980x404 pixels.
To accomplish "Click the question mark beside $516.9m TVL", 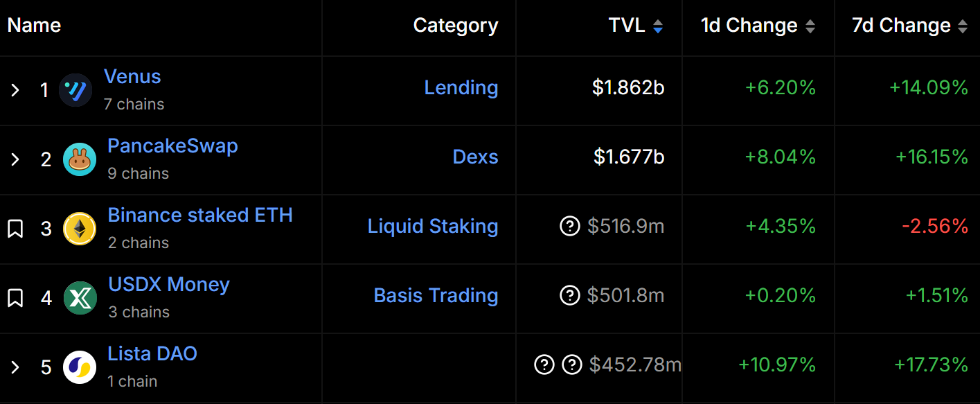I will (x=569, y=226).
